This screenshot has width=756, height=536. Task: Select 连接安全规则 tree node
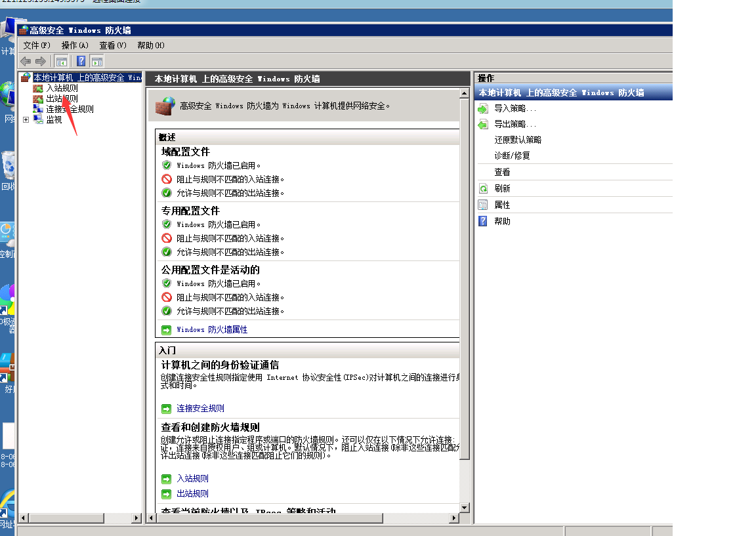[x=70, y=109]
